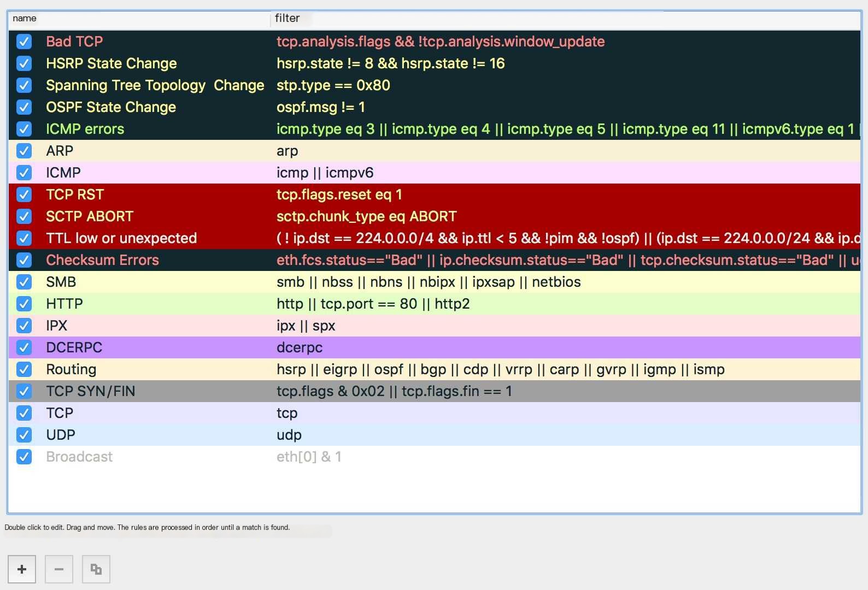Click the hsrp || eigrp routing filter

pyautogui.click(x=501, y=369)
